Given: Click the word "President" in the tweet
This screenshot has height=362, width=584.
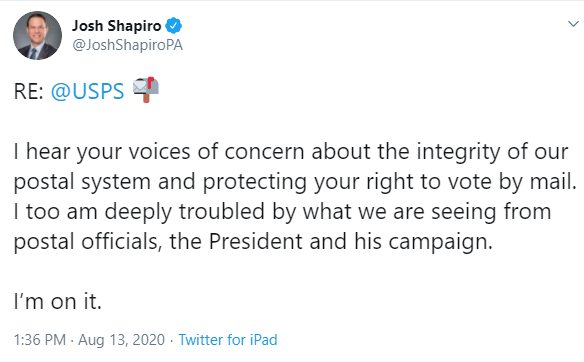Looking at the screenshot, I should (255, 241).
